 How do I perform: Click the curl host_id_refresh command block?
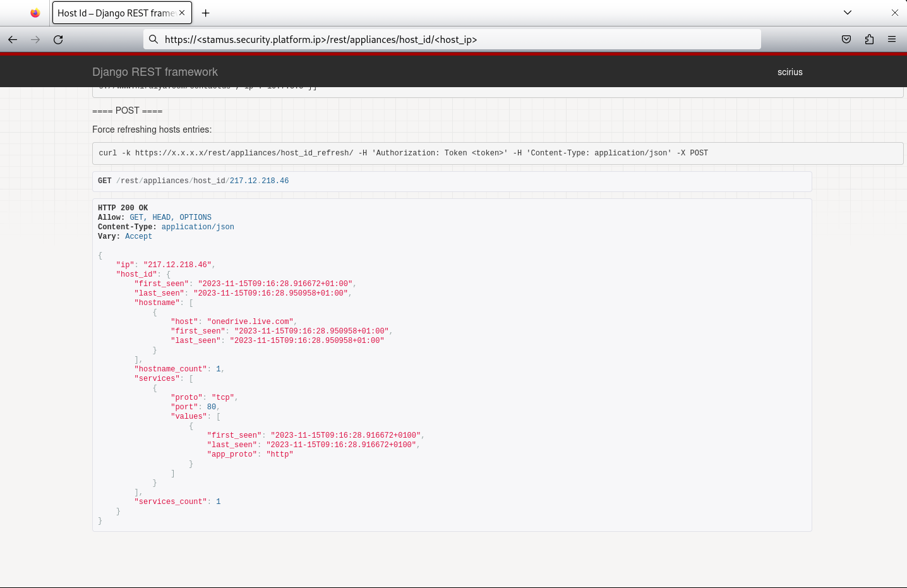pyautogui.click(x=403, y=153)
